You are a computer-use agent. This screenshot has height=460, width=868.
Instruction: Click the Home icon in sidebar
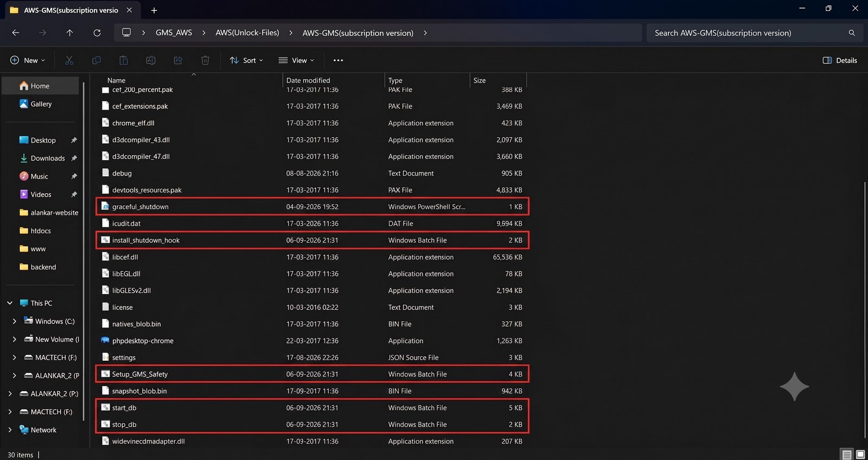pos(23,86)
